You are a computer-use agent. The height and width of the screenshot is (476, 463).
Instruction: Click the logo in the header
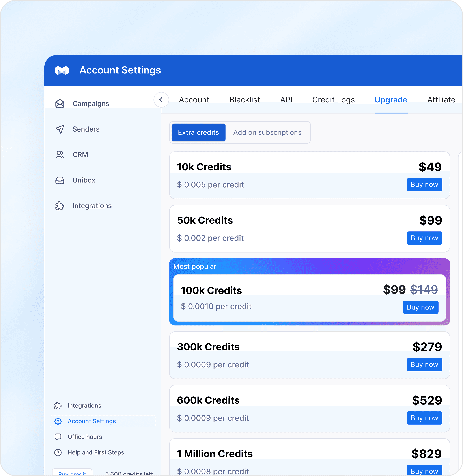[62, 70]
